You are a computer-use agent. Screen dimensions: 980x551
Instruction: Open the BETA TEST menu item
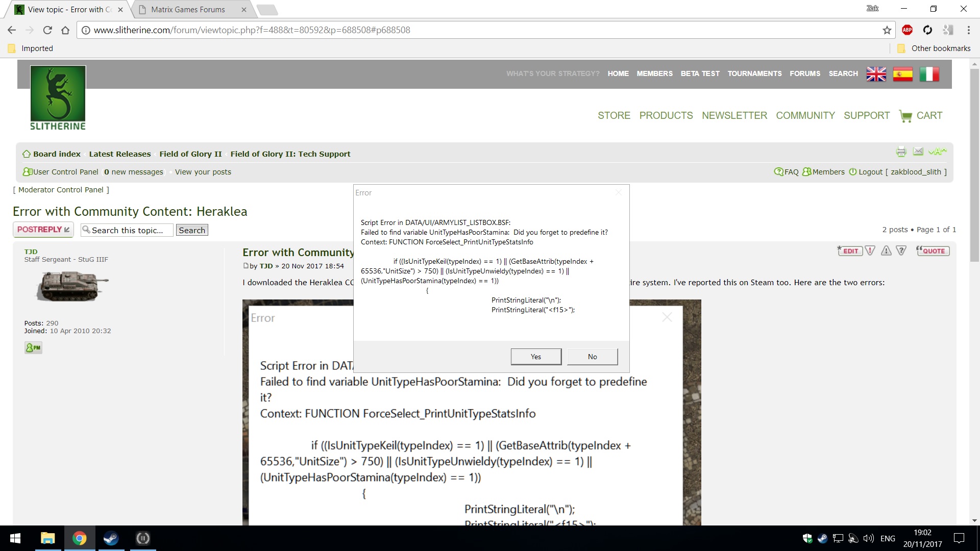pos(700,73)
